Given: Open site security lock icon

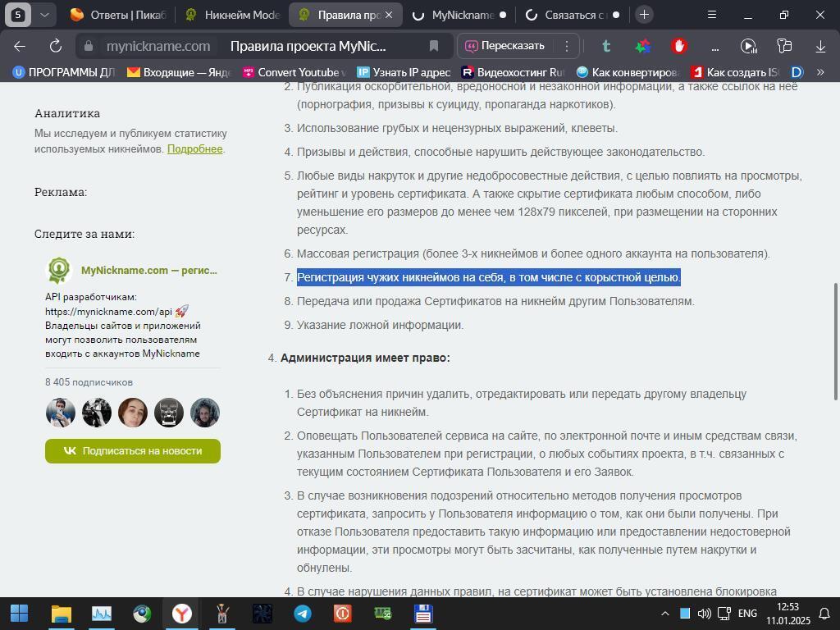Looking at the screenshot, I should pos(89,46).
